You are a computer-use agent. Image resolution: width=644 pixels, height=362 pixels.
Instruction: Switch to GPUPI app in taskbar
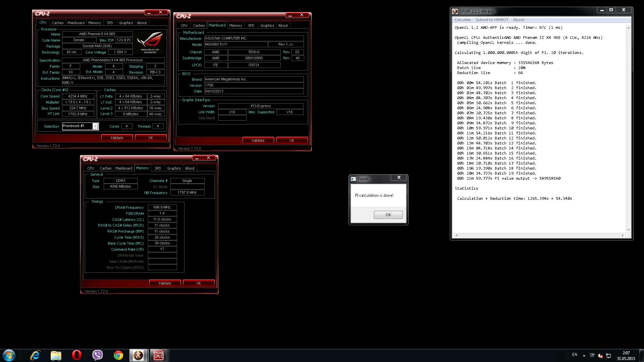coord(138,355)
